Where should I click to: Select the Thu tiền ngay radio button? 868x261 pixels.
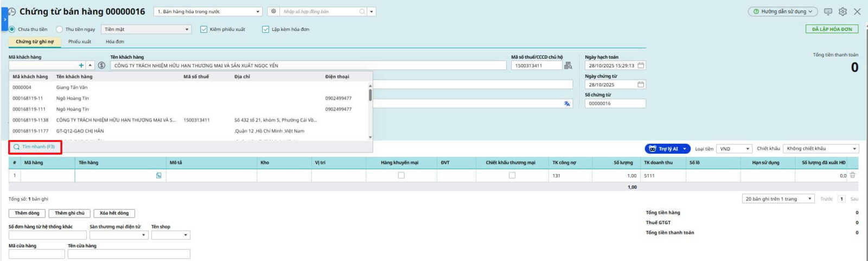point(60,29)
